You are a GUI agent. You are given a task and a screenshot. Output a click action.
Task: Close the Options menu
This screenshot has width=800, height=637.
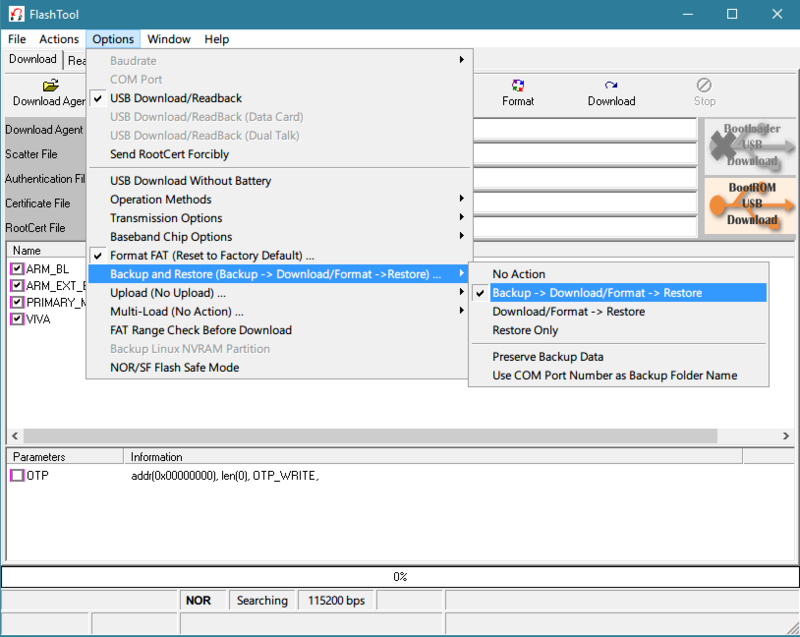[113, 39]
